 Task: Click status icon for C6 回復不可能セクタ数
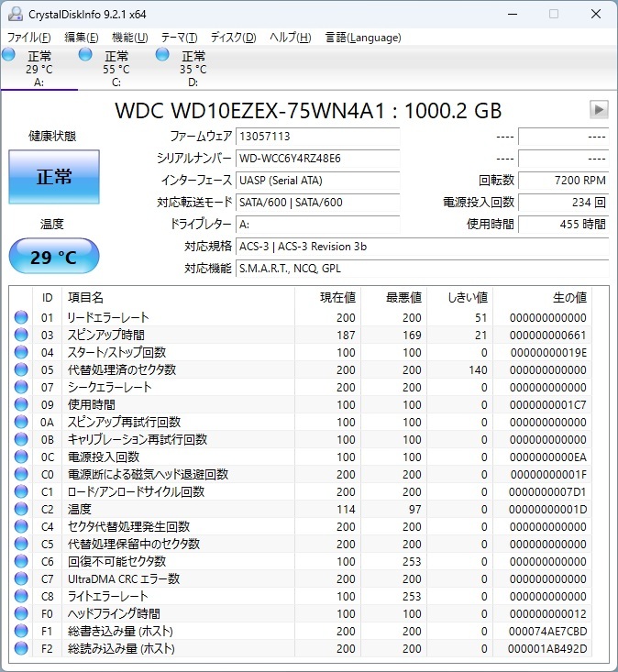pos(21,561)
